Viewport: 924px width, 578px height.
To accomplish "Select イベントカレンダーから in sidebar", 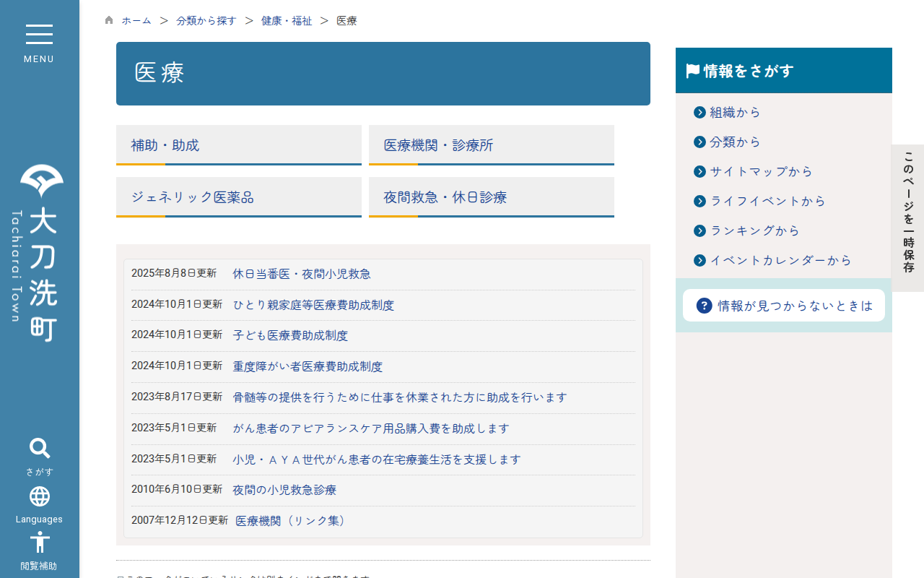I will 780,260.
